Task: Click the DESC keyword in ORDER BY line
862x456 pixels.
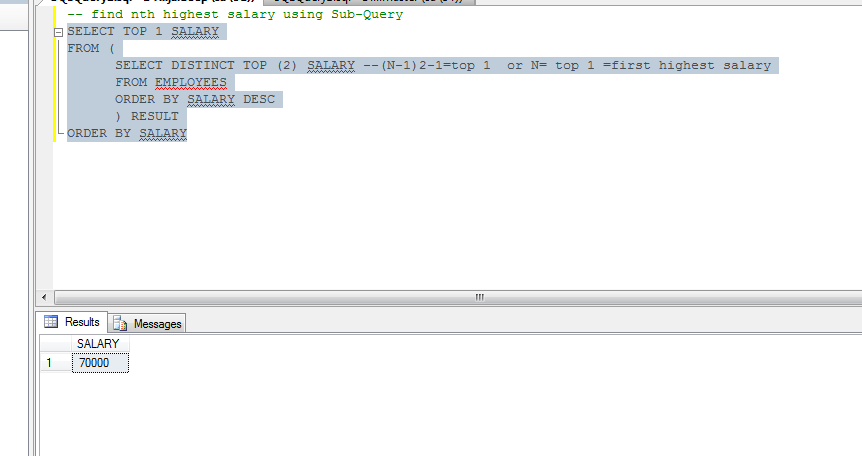Action: point(259,100)
